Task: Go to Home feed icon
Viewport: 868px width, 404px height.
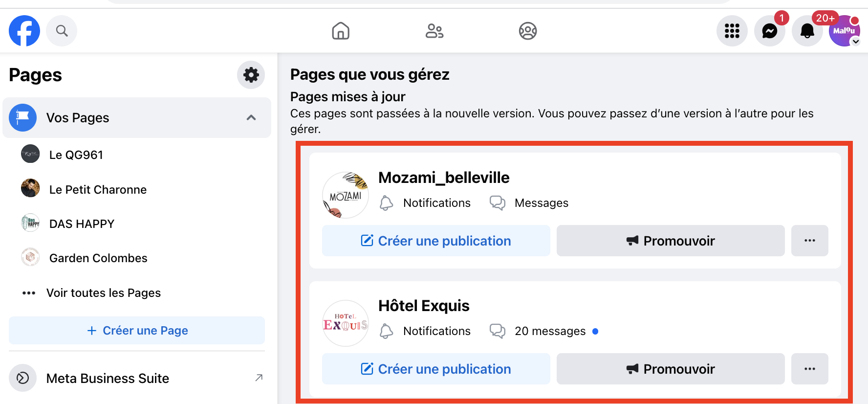Action: [x=341, y=31]
